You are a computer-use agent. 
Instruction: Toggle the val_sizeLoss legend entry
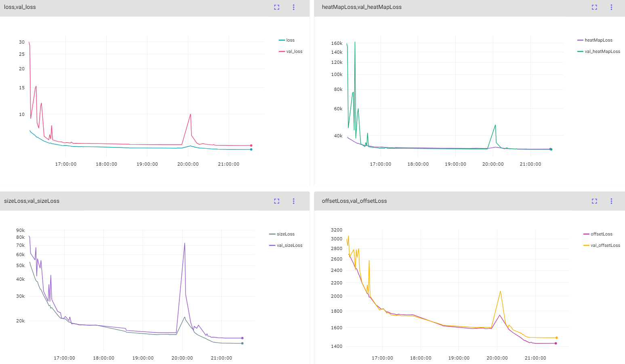pyautogui.click(x=286, y=246)
